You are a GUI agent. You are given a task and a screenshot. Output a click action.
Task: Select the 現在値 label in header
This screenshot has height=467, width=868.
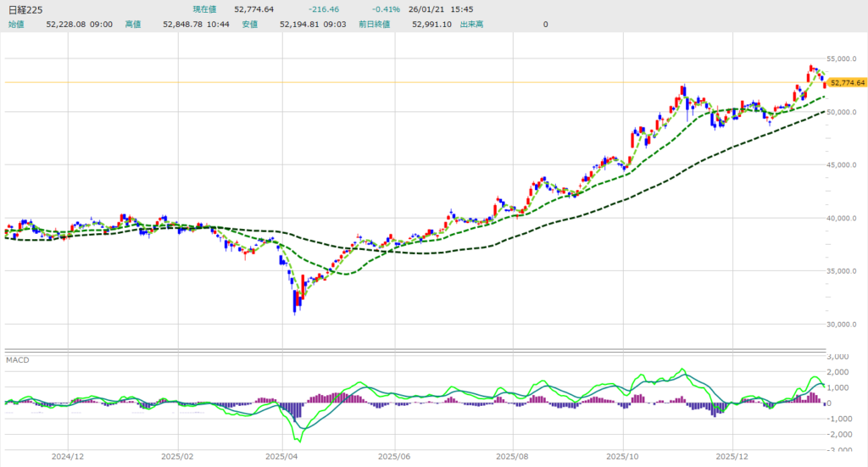point(206,9)
